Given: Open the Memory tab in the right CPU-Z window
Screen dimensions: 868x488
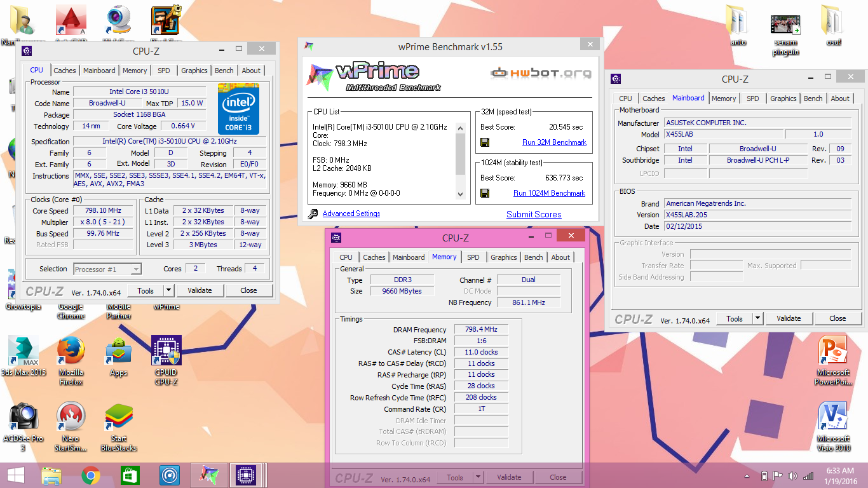Looking at the screenshot, I should 724,98.
